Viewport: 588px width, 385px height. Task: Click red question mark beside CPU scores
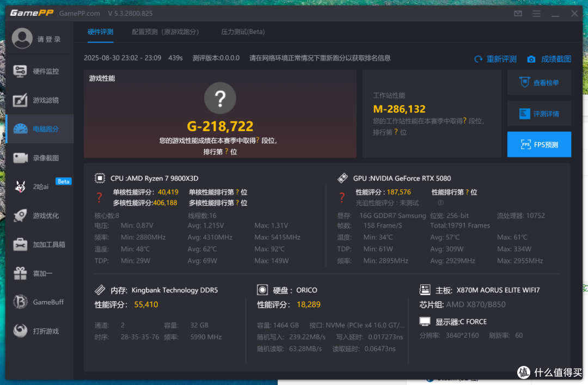(100, 197)
